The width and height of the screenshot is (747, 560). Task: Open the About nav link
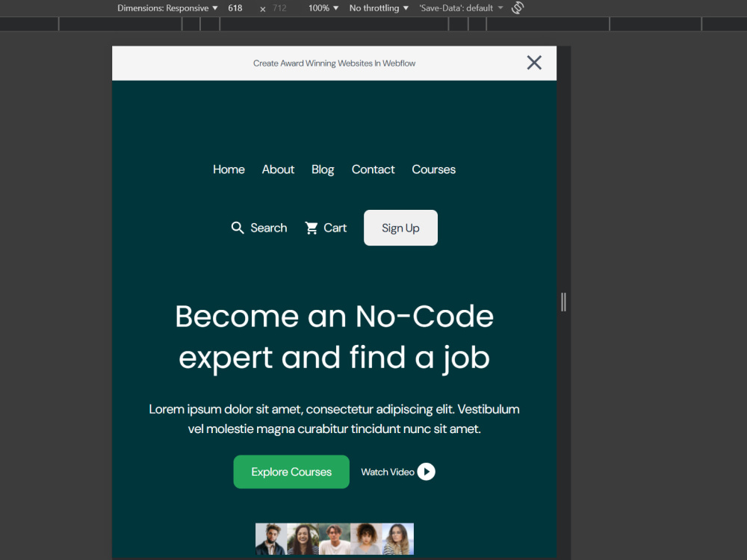point(278,169)
